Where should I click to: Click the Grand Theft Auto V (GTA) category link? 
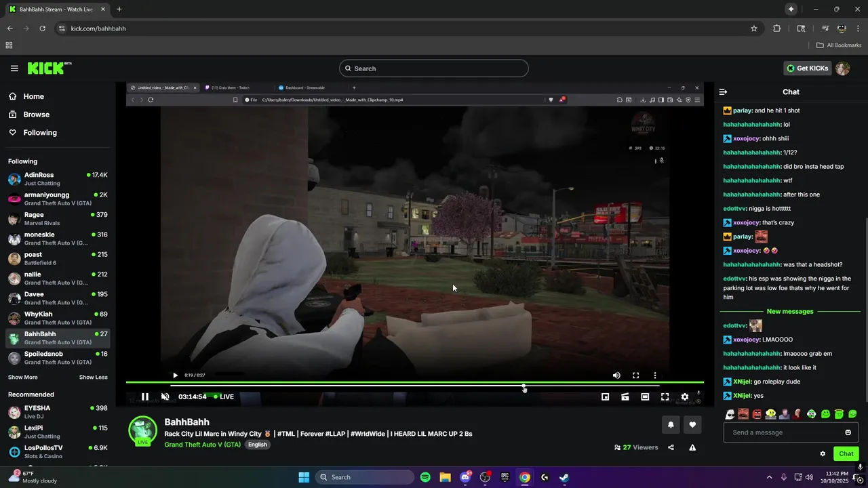coord(202,445)
